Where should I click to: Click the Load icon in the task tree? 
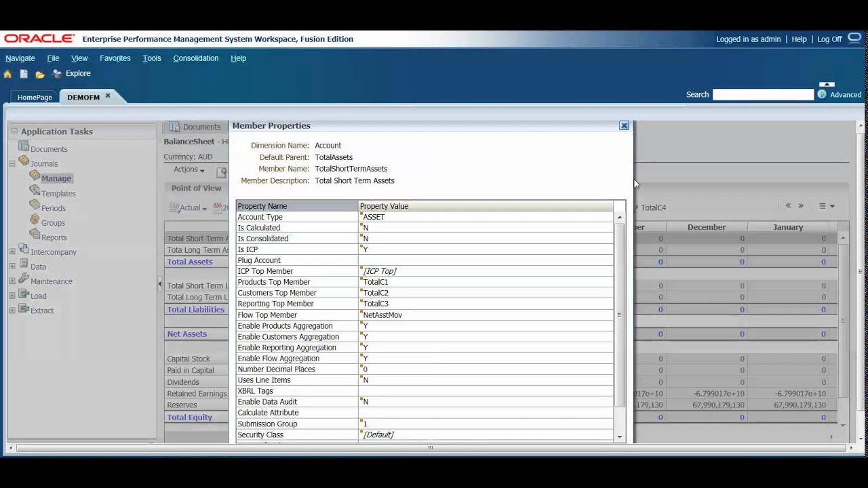(24, 294)
